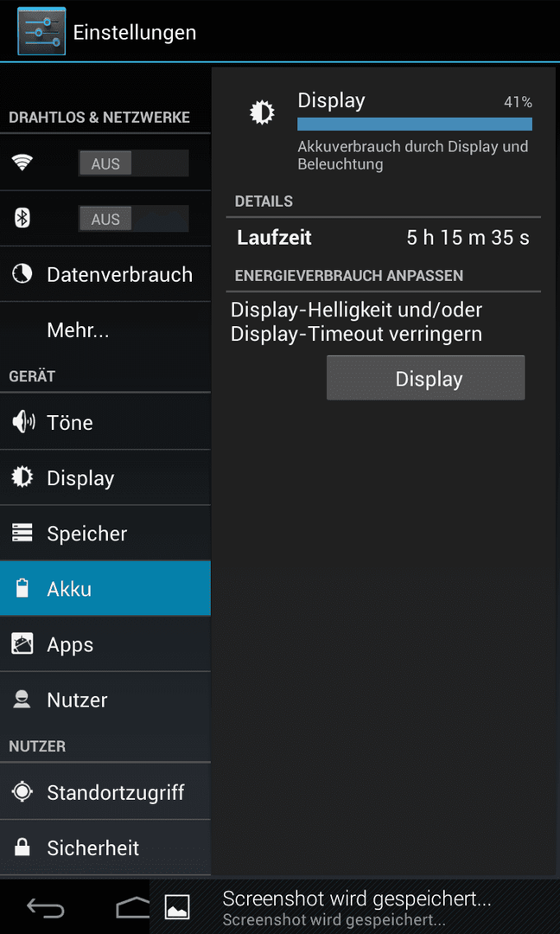
Task: Open Töne settings
Action: 105,422
